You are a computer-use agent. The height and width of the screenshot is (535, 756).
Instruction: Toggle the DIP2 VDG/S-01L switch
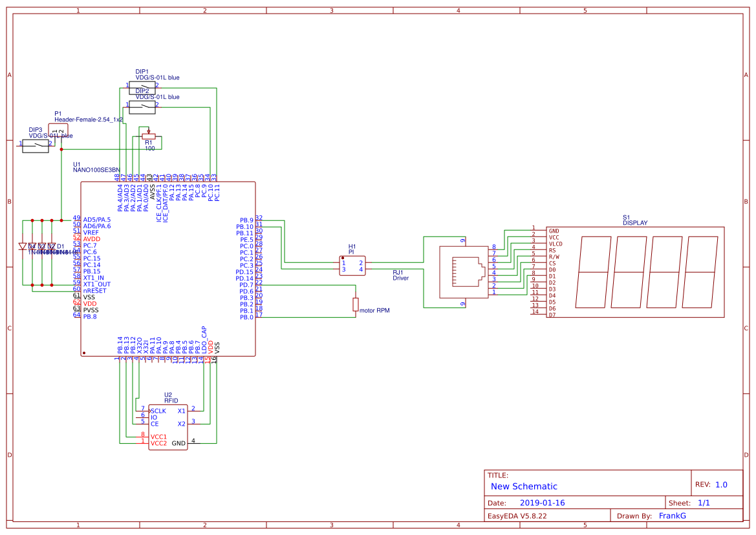pyautogui.click(x=142, y=106)
